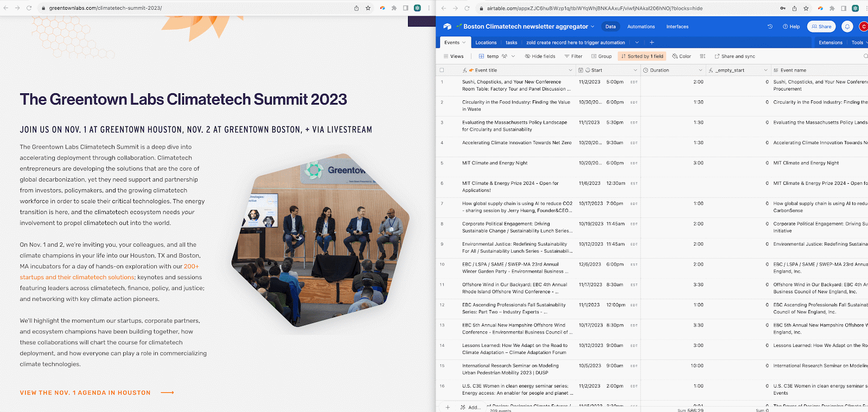Add a new table with the plus icon
This screenshot has width=868, height=412.
point(652,42)
